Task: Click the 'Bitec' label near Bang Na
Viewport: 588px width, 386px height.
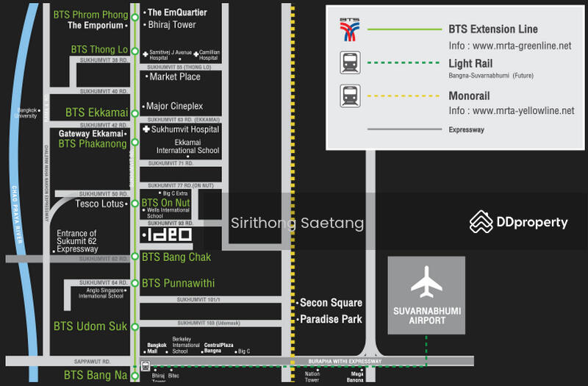Action: pyautogui.click(x=173, y=376)
